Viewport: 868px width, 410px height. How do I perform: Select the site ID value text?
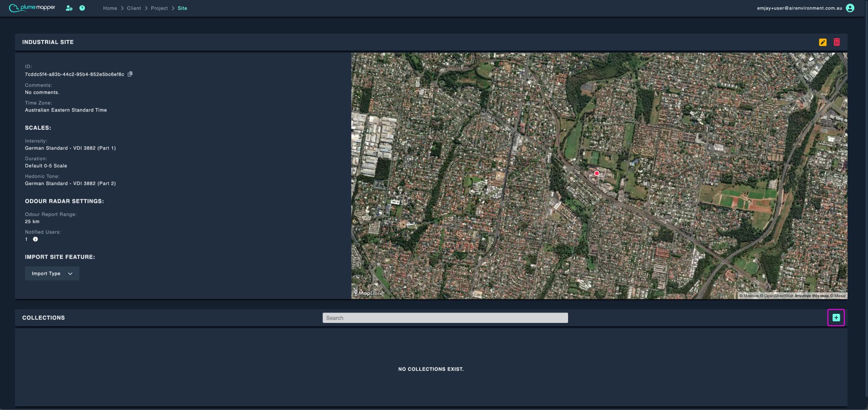(x=74, y=74)
